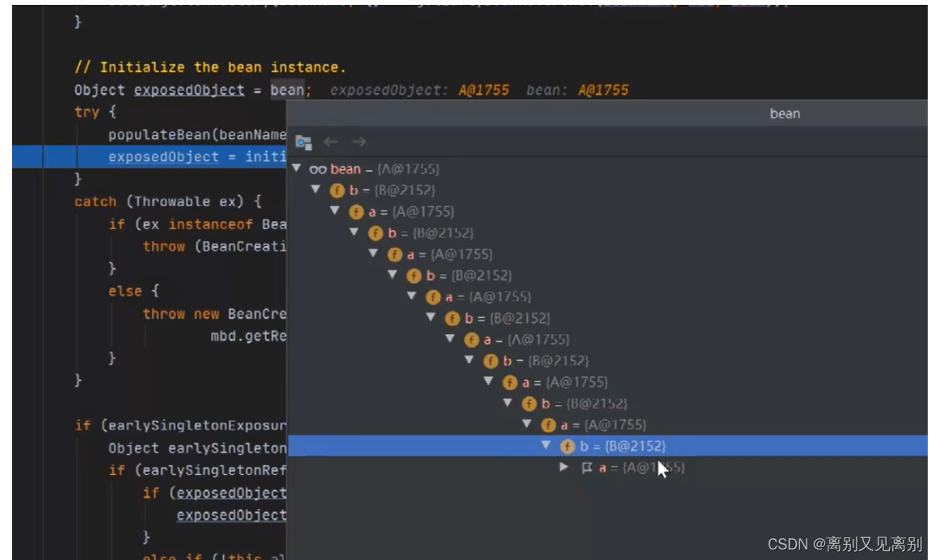This screenshot has width=935, height=560.
Task: Click exposedObject in the Object declaration line
Action: 189,90
